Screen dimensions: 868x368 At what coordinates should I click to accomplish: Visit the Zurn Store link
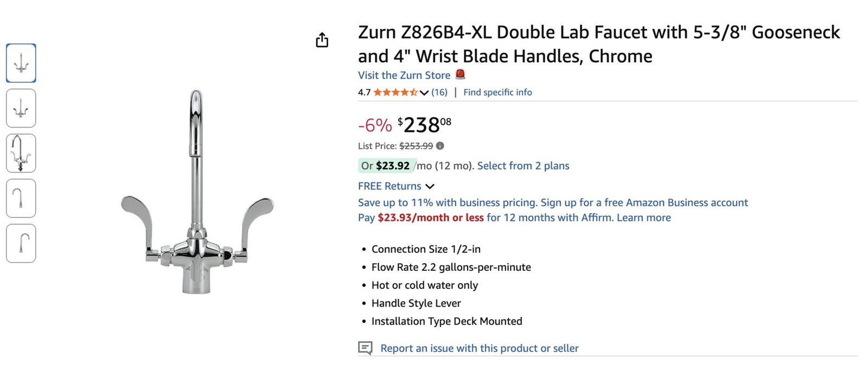coord(404,75)
